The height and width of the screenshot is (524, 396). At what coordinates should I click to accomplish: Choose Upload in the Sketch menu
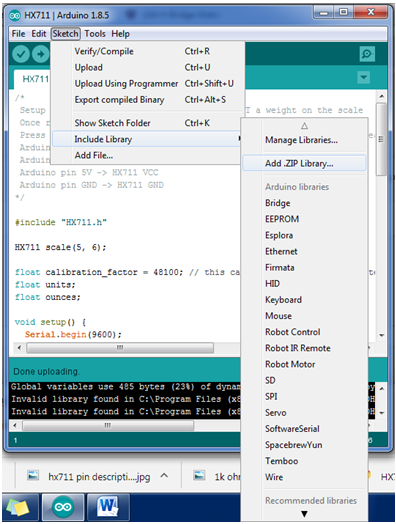pyautogui.click(x=148, y=68)
